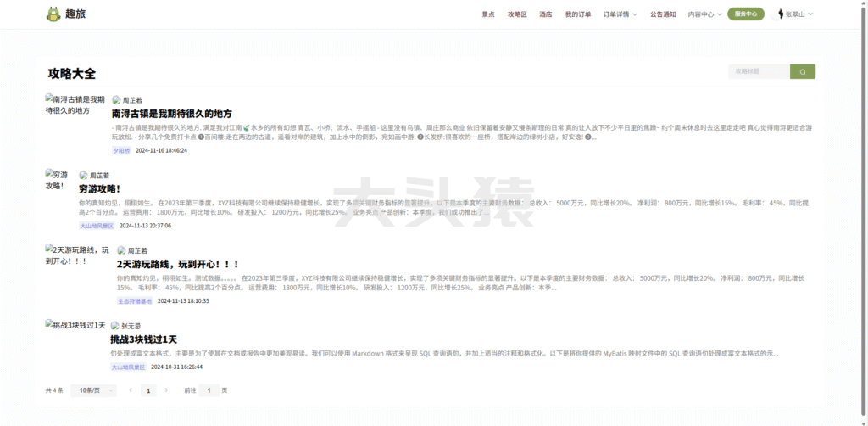Viewport: 868px width, 426px height.
Task: Click author avatar next to 张无忌
Action: click(x=115, y=326)
